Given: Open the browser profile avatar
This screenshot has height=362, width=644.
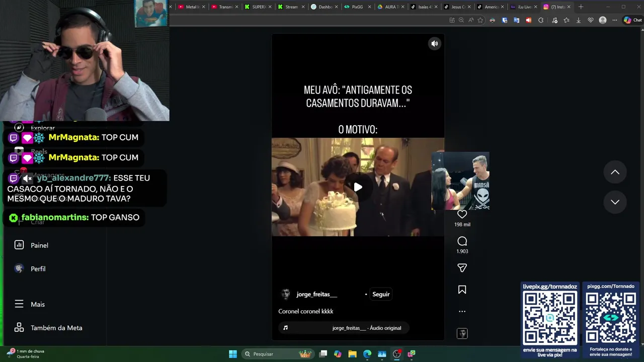Looking at the screenshot, I should click(x=603, y=20).
